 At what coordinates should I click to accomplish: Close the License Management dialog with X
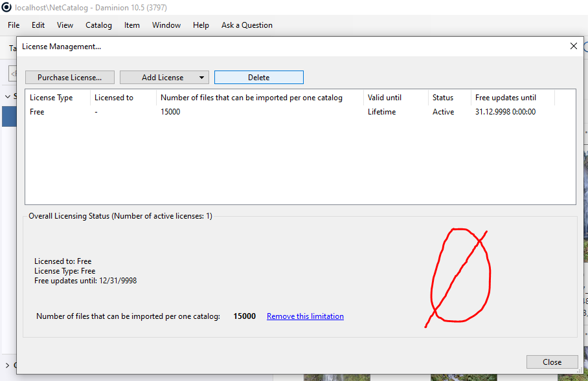click(x=573, y=47)
